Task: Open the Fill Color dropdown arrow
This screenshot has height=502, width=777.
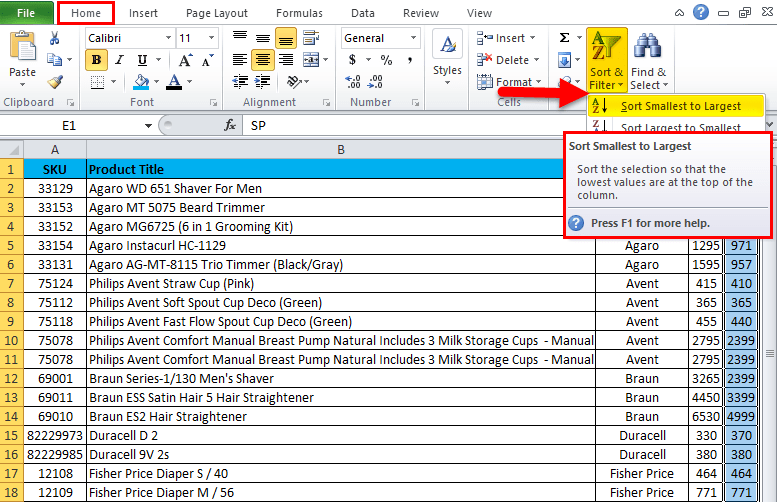Action: (x=157, y=82)
